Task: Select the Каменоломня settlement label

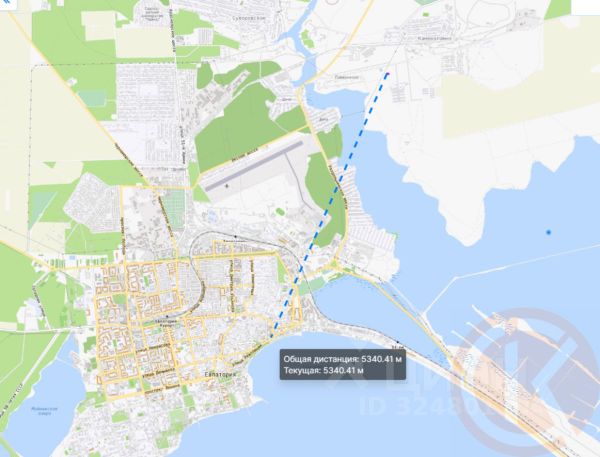Action: tap(434, 38)
